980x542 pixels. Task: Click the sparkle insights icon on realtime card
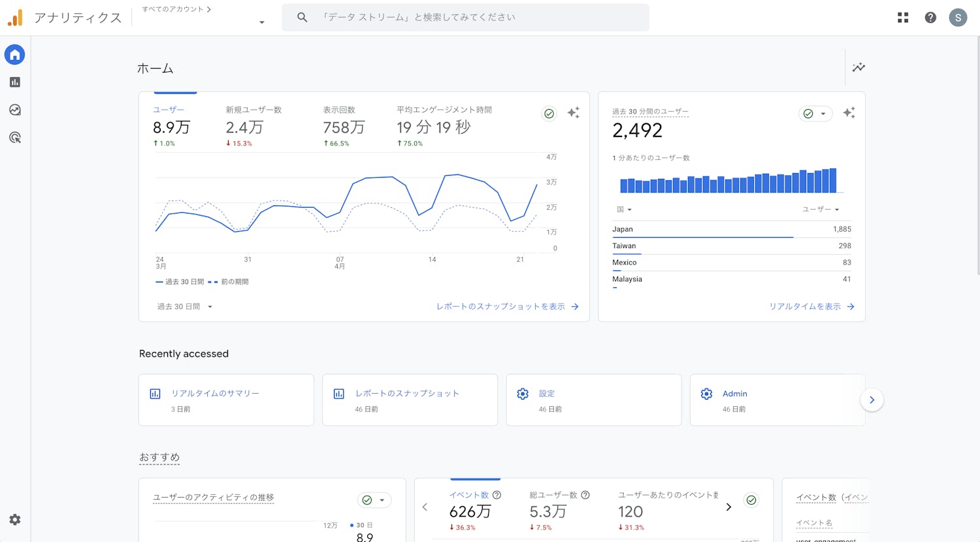[x=849, y=113]
